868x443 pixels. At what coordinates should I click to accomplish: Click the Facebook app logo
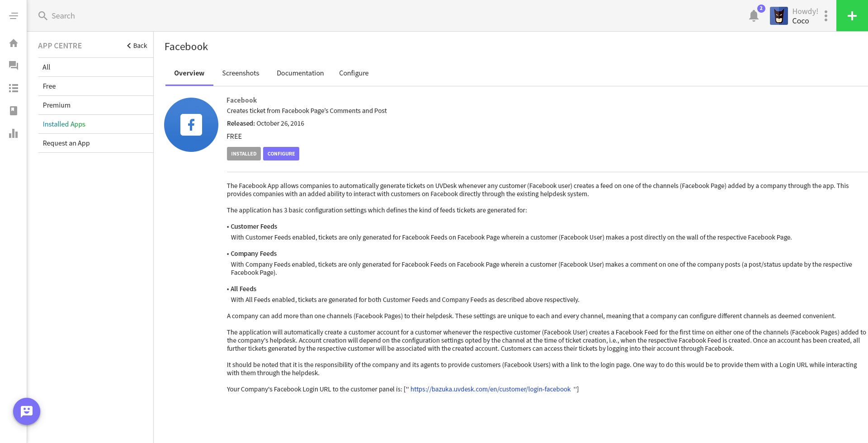pyautogui.click(x=191, y=125)
